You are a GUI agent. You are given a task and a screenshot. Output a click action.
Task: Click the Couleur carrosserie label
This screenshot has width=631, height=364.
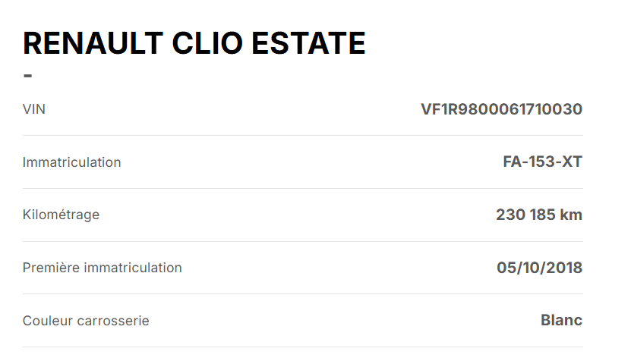[x=86, y=321]
